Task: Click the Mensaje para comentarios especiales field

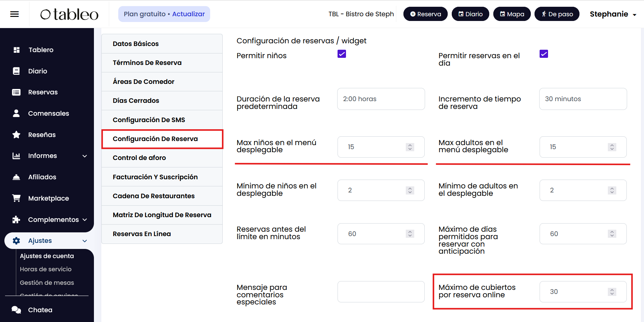Action: [x=381, y=292]
